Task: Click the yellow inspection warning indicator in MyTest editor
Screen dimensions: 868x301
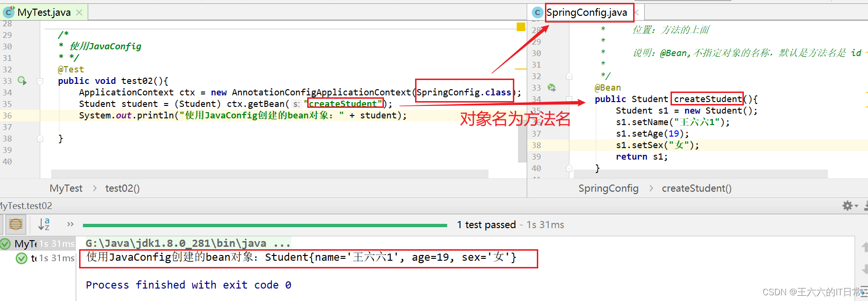Action: (x=521, y=27)
